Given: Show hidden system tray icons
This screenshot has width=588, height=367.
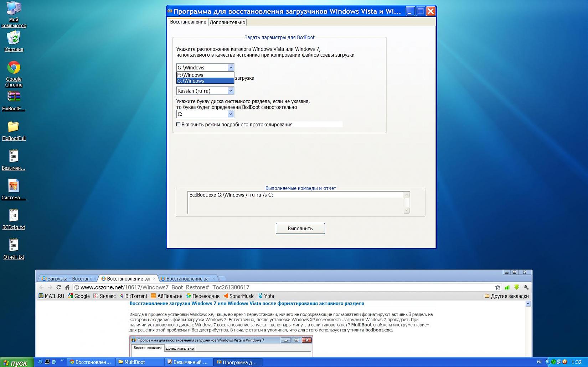Looking at the screenshot, I should [548, 362].
